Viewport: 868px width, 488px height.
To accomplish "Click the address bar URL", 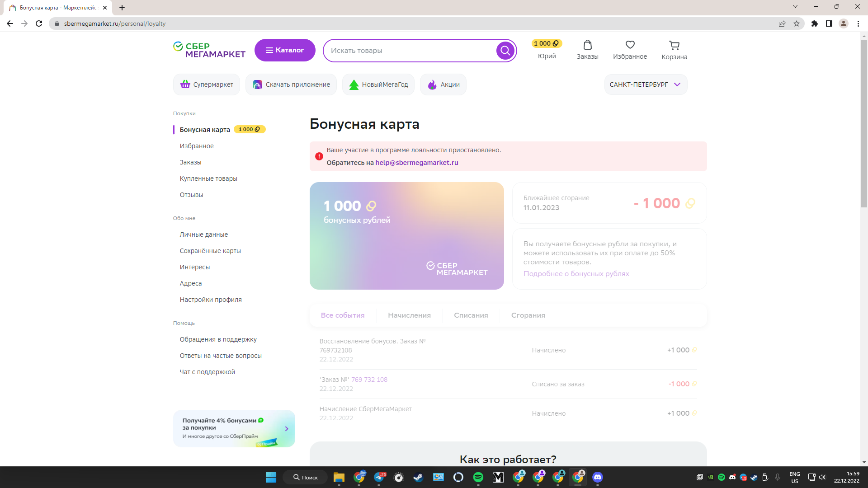I will pyautogui.click(x=115, y=23).
